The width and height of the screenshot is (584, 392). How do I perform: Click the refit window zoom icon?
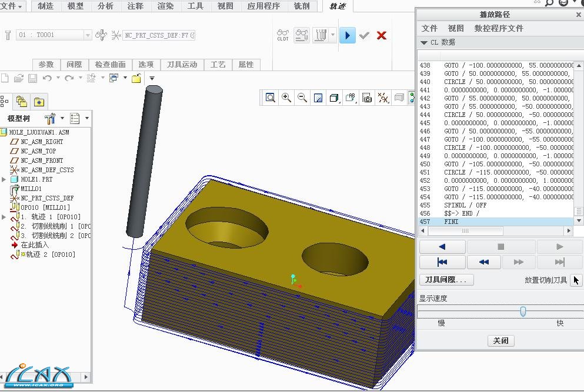(x=271, y=98)
